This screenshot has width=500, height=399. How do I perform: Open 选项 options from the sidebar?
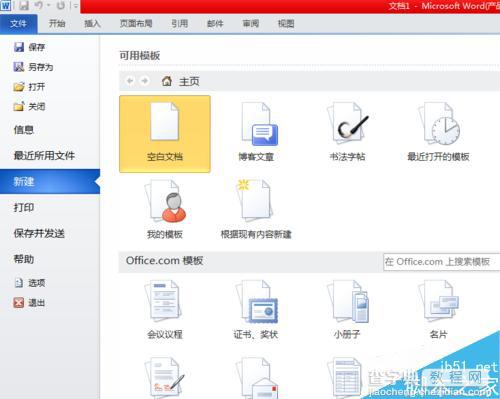[29, 283]
